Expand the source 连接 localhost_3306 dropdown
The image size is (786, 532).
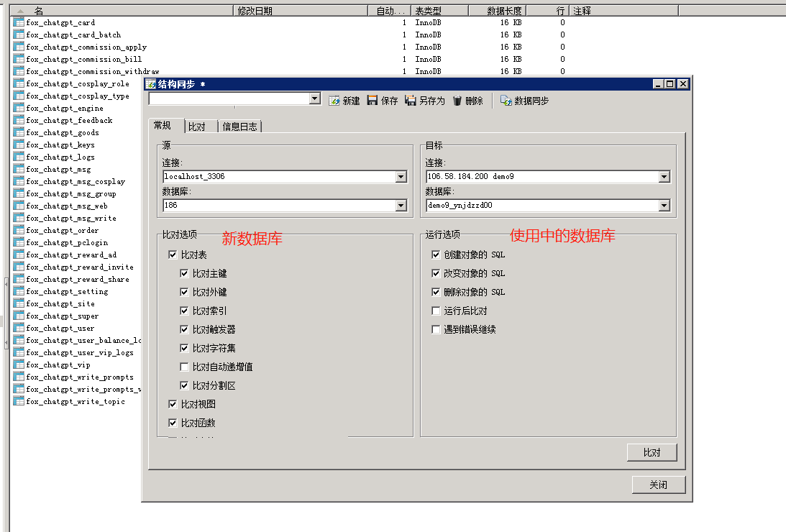tap(401, 177)
